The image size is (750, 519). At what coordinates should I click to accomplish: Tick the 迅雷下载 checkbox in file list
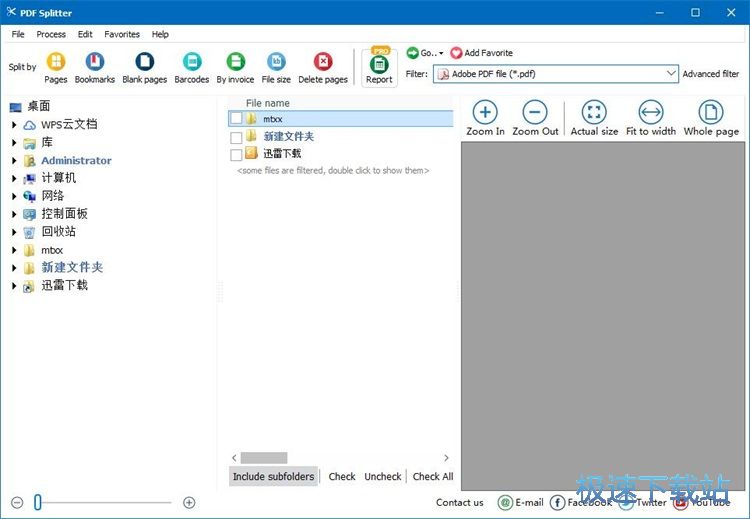(x=236, y=155)
